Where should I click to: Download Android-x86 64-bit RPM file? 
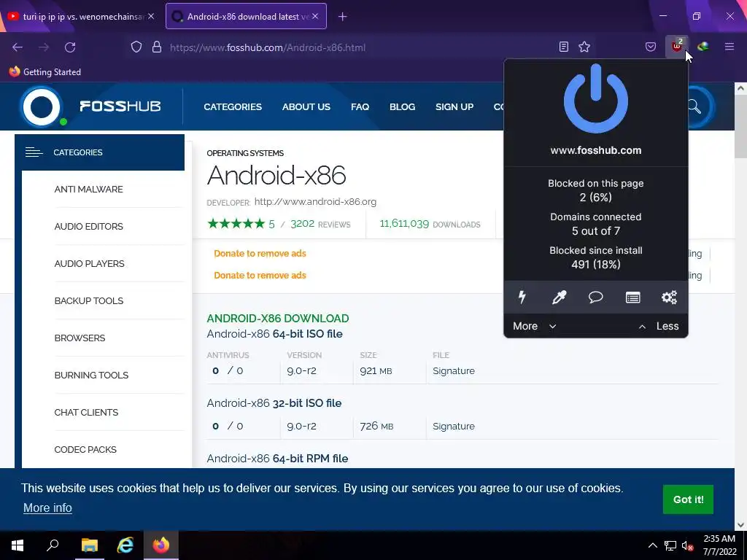pyautogui.click(x=277, y=459)
